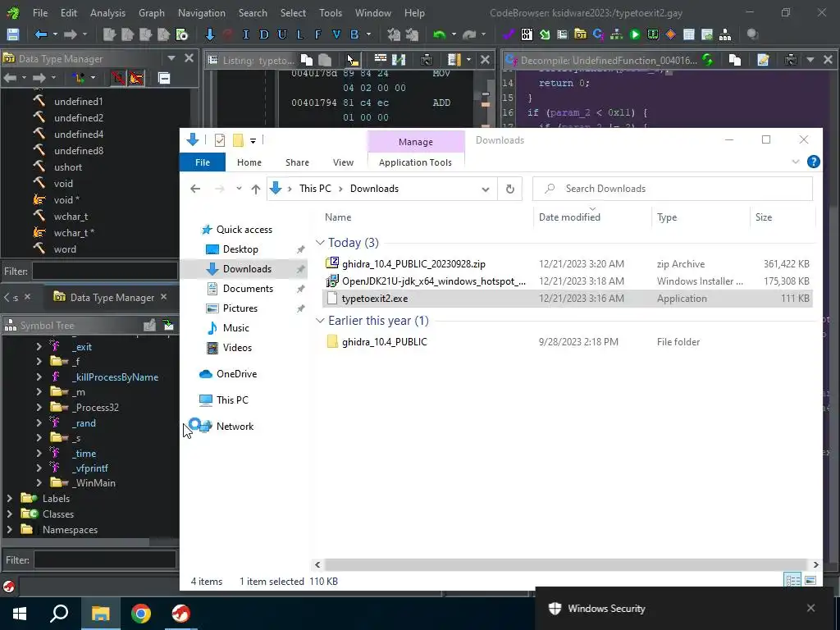Toggle the checkmark properties icon in Explorer quick access toolbar
The width and height of the screenshot is (840, 630).
tap(220, 140)
